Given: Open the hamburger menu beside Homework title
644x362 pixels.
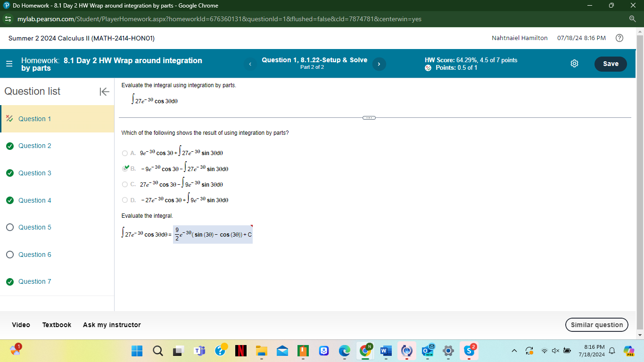Looking at the screenshot, I should coord(9,64).
